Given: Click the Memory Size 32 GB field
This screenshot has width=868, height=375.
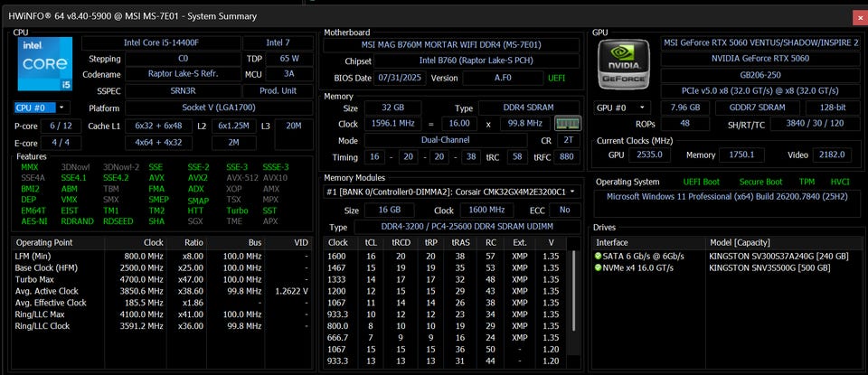Looking at the screenshot, I should click(x=393, y=108).
